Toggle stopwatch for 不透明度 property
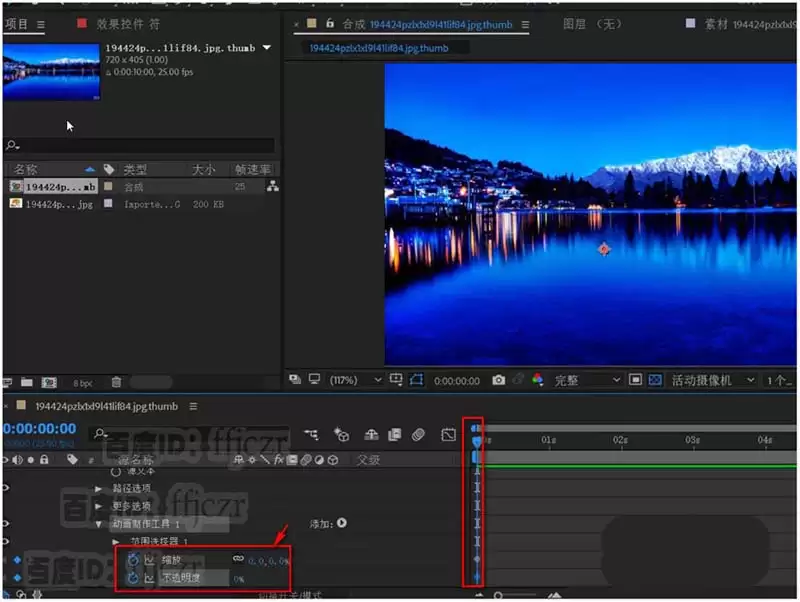This screenshot has width=800, height=602. [133, 578]
